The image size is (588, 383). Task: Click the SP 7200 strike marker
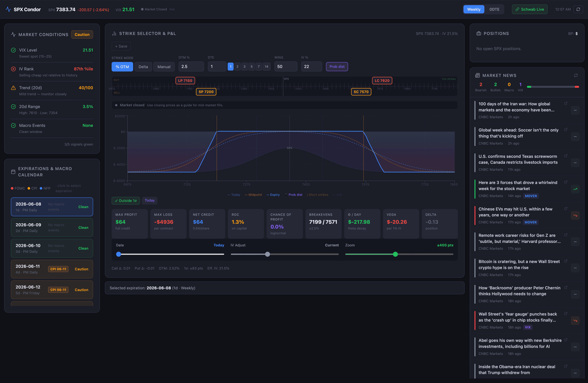(x=206, y=92)
